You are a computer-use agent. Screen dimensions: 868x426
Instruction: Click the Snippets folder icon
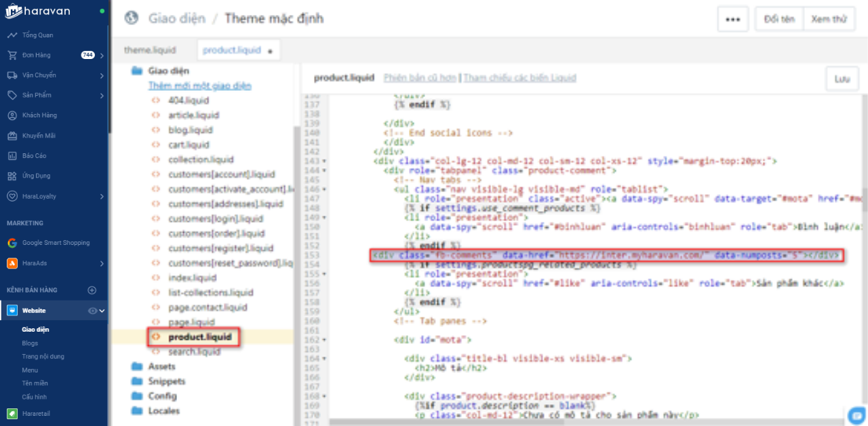[x=136, y=381]
